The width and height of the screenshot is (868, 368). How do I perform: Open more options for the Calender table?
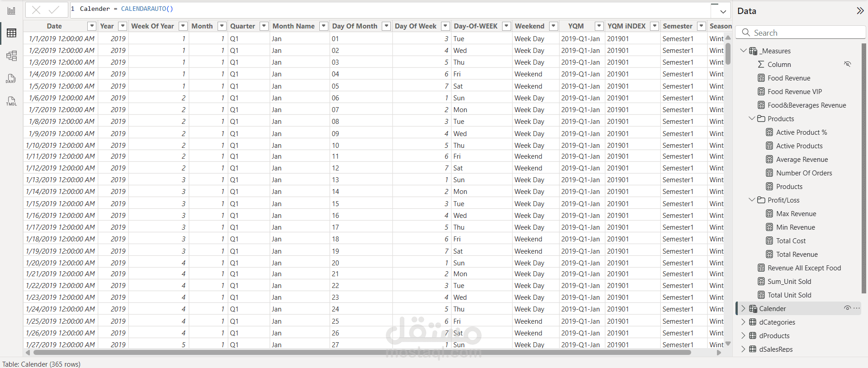(857, 308)
